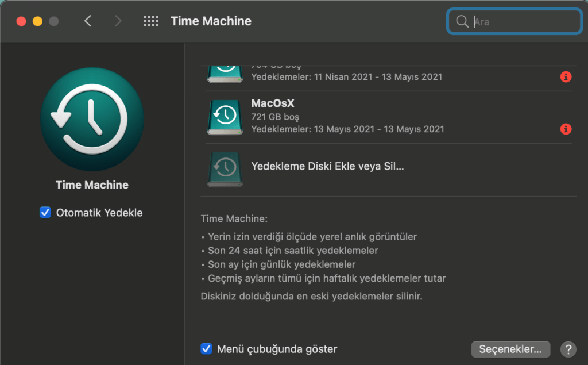The height and width of the screenshot is (365, 588).
Task: Open Time Machine help via the question mark
Action: click(568, 349)
